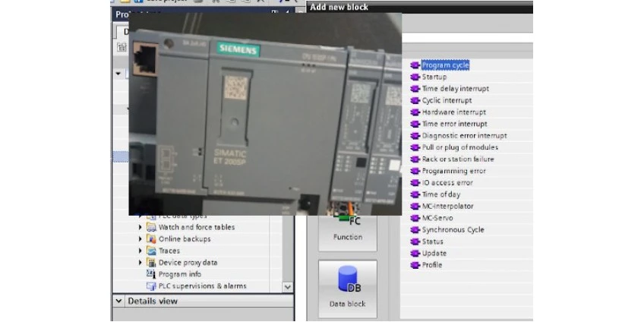Select the Update block icon

point(415,254)
